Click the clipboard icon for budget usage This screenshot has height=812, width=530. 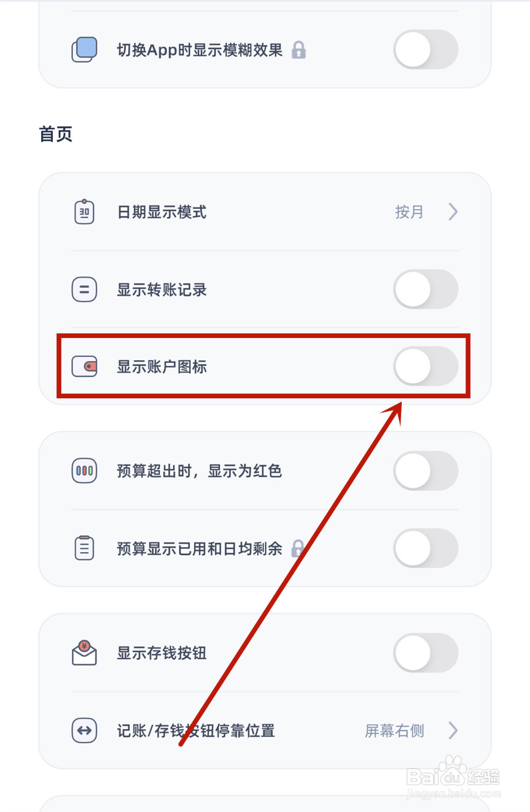coord(84,548)
